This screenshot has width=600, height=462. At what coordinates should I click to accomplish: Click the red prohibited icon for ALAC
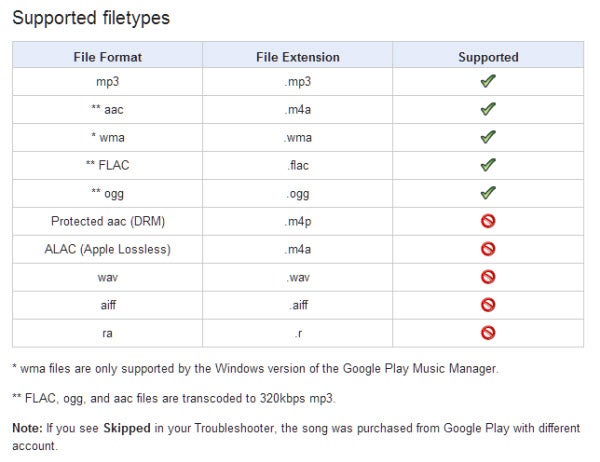(488, 249)
